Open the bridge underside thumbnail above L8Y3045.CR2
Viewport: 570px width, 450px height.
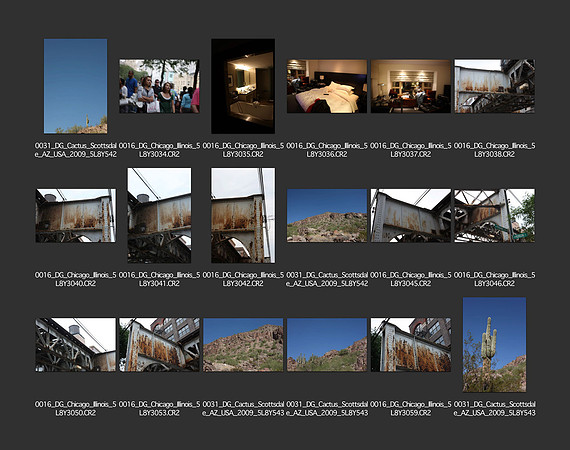(411, 215)
